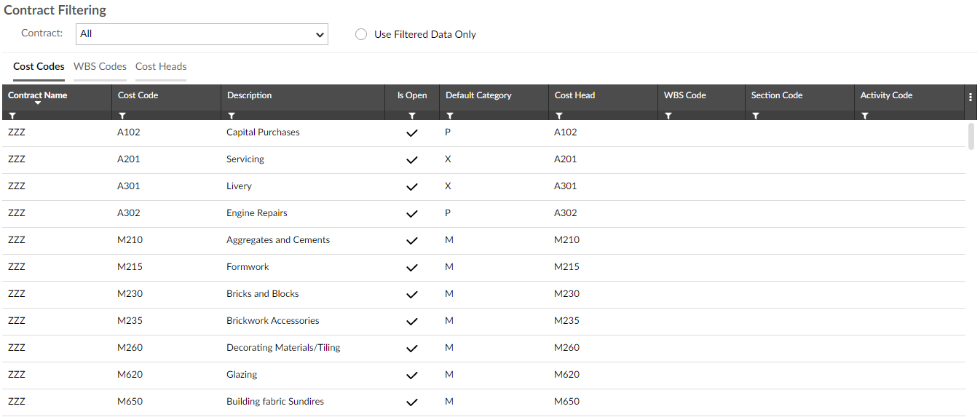The width and height of the screenshot is (980, 417).
Task: Switch to the WBS Codes tab
Action: click(x=100, y=66)
